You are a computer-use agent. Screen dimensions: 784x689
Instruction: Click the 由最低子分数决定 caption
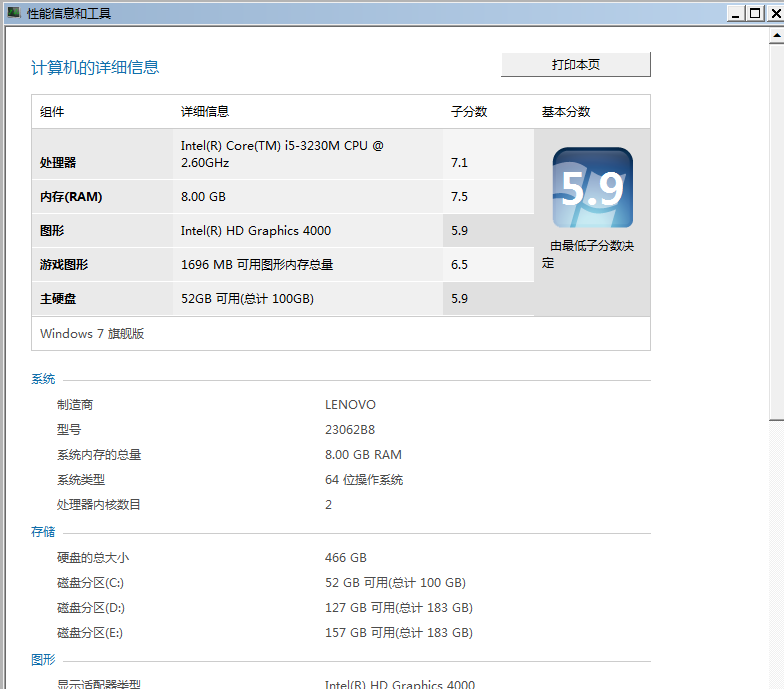(588, 254)
